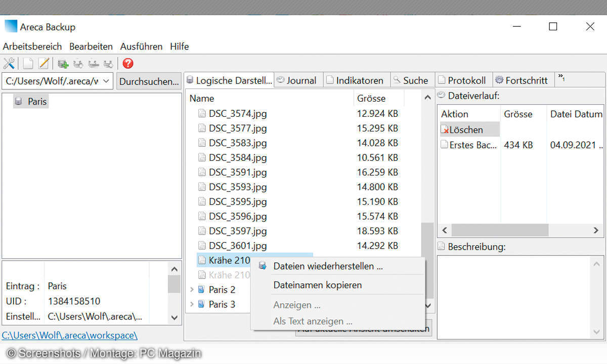This screenshot has width=607, height=364.
Task: Select DSC_3584.jpg in the file list
Action: click(x=238, y=157)
